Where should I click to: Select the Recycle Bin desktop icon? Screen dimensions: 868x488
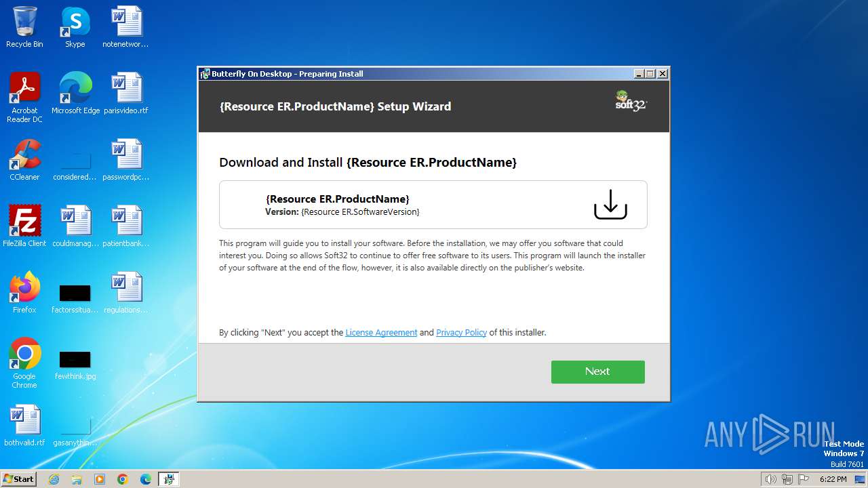24,27
